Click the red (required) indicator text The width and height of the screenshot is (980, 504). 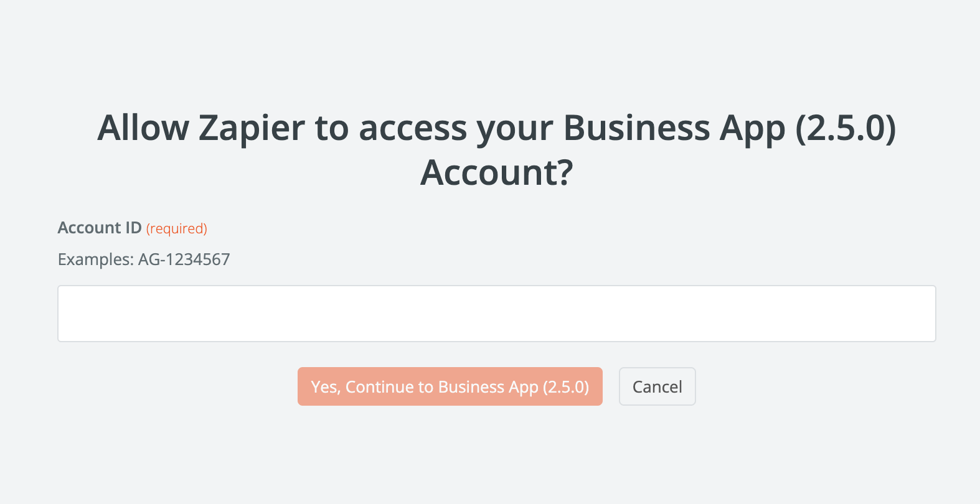coord(177,228)
